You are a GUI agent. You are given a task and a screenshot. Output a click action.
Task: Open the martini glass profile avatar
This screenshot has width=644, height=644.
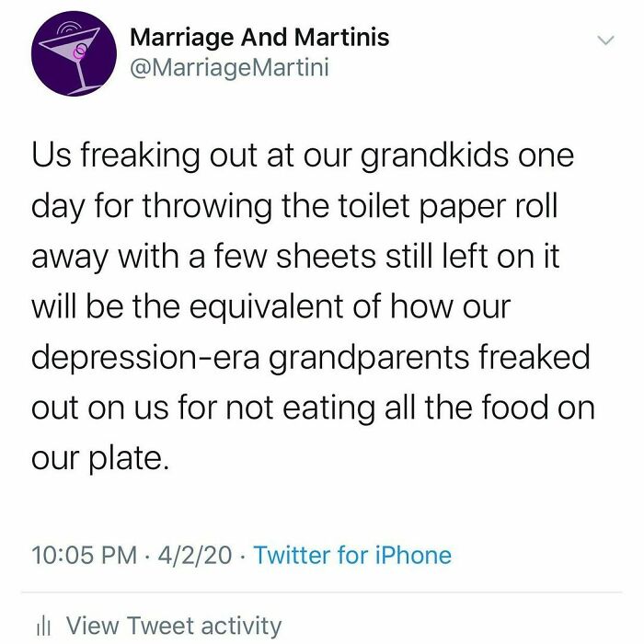point(73,56)
